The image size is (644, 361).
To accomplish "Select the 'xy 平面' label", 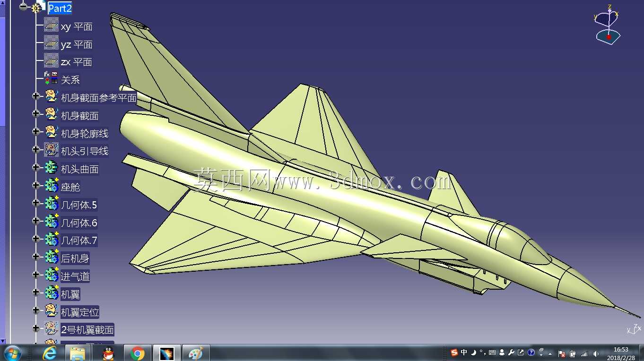I will click(77, 27).
